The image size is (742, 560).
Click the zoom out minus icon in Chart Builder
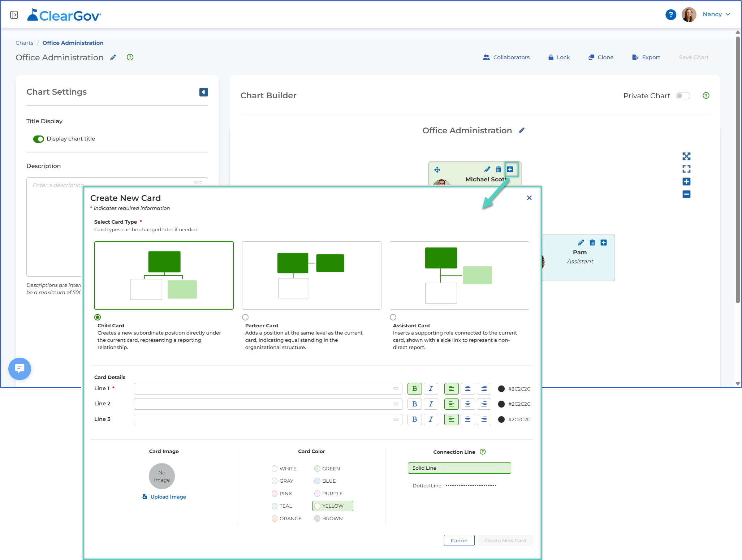point(686,194)
